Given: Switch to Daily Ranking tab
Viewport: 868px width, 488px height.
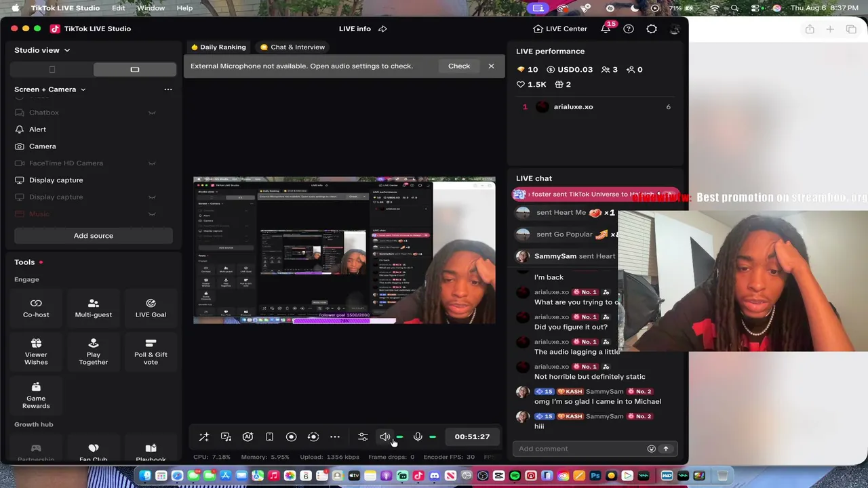Looking at the screenshot, I should pos(218,47).
